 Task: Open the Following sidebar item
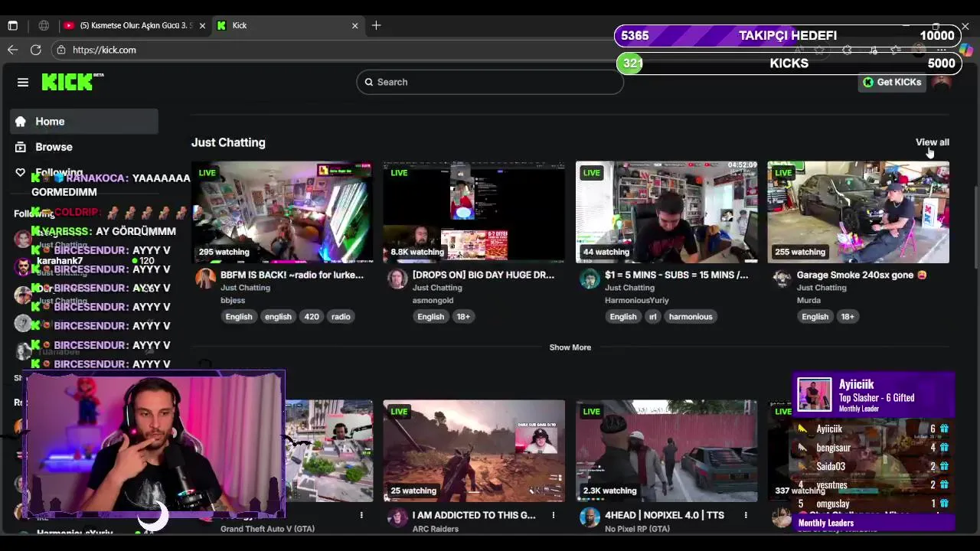pyautogui.click(x=84, y=173)
